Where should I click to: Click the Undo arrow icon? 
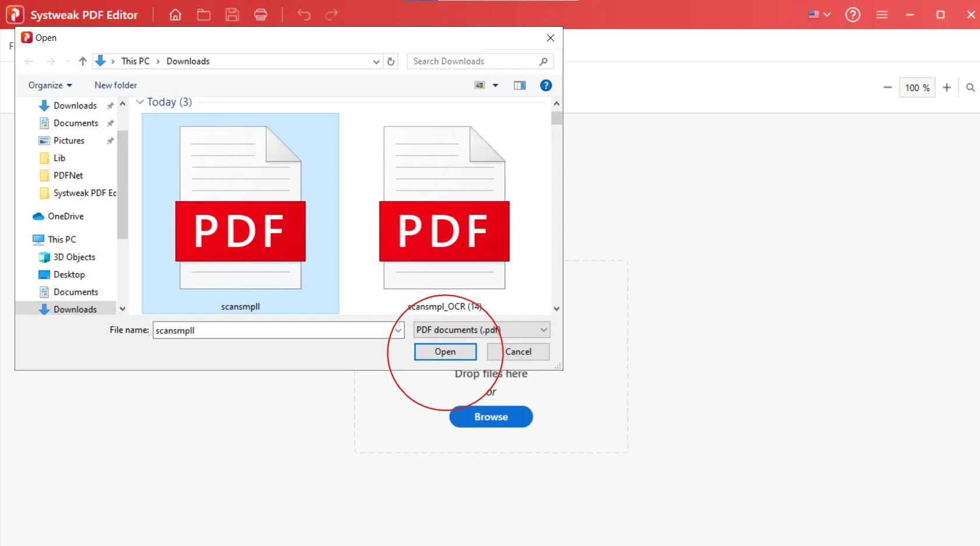[x=303, y=15]
